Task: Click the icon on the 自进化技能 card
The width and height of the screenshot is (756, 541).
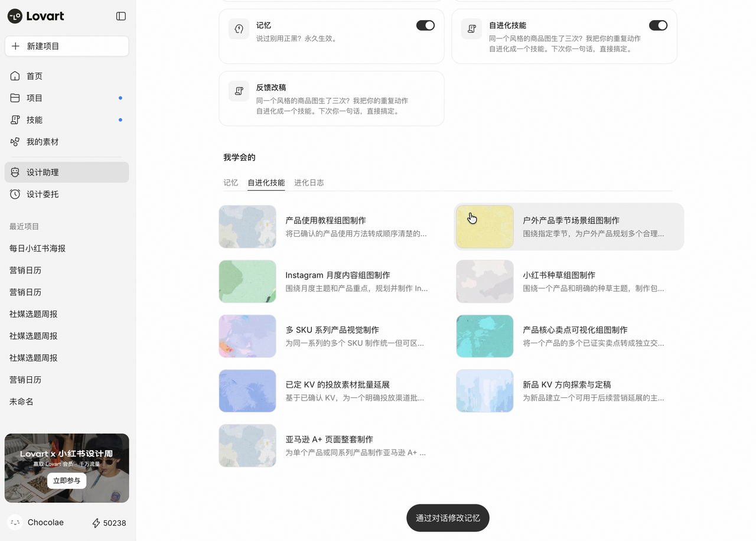Action: [472, 29]
